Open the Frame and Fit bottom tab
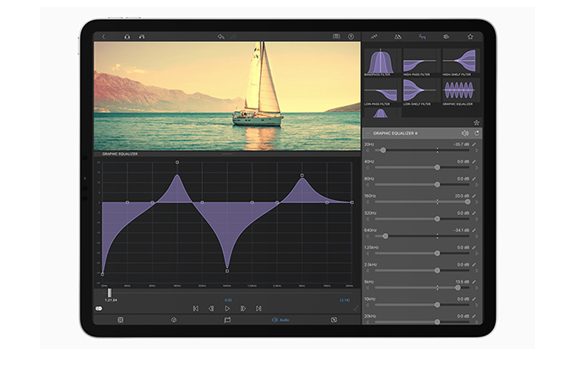 (x=121, y=320)
